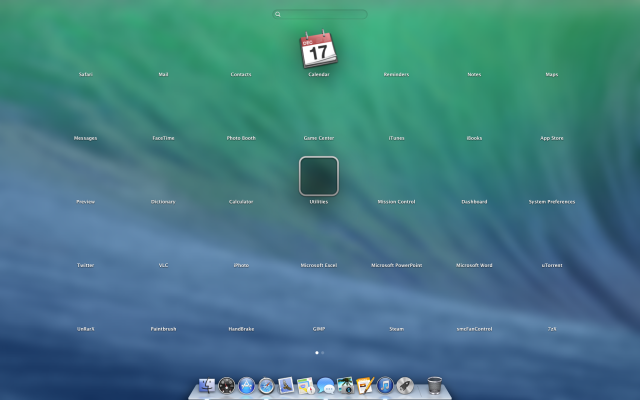Viewport: 640px width, 400px height.
Task: Open Dashboard from the Dock
Action: (227, 385)
